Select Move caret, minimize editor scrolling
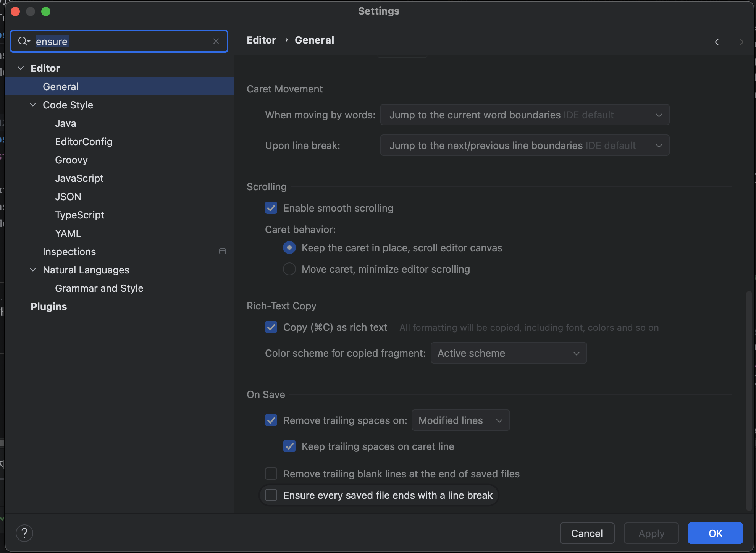The width and height of the screenshot is (756, 553). [289, 269]
